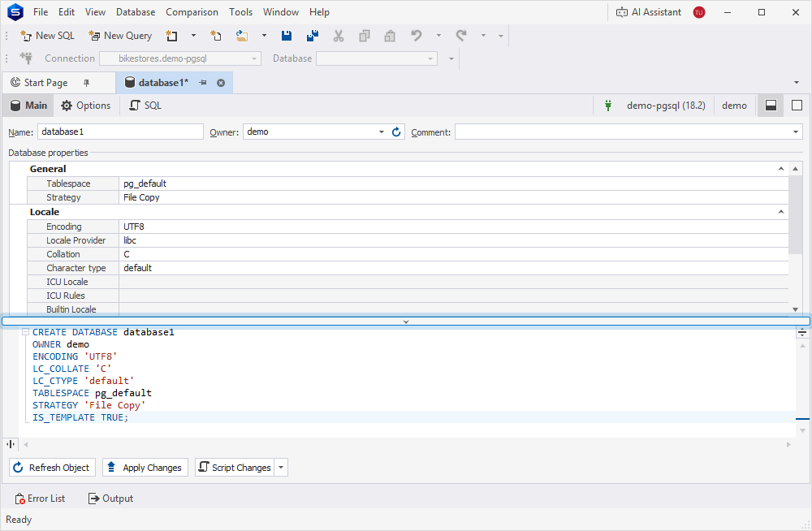Click the Save disk icon
Image resolution: width=812 pixels, height=531 pixels.
pyautogui.click(x=287, y=36)
